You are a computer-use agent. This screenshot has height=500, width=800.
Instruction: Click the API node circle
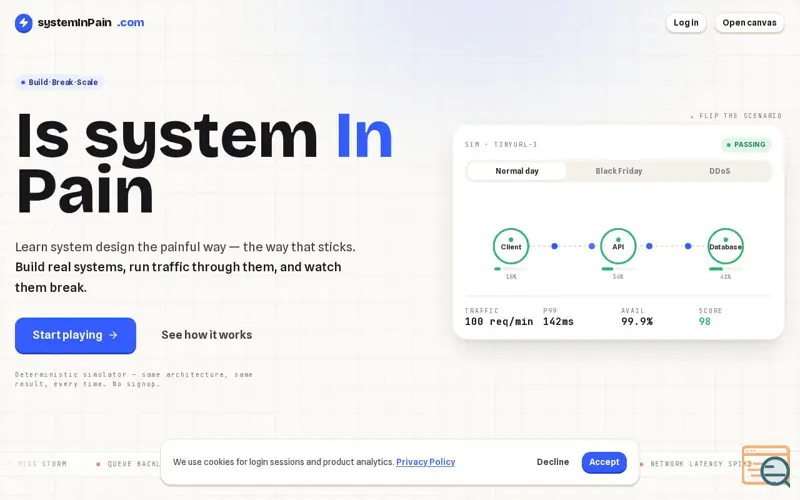pos(618,246)
